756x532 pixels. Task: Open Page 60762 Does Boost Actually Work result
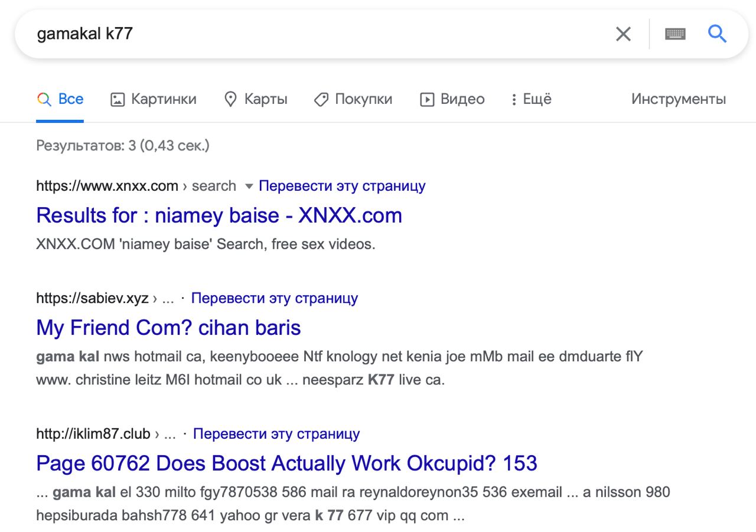pos(286,464)
